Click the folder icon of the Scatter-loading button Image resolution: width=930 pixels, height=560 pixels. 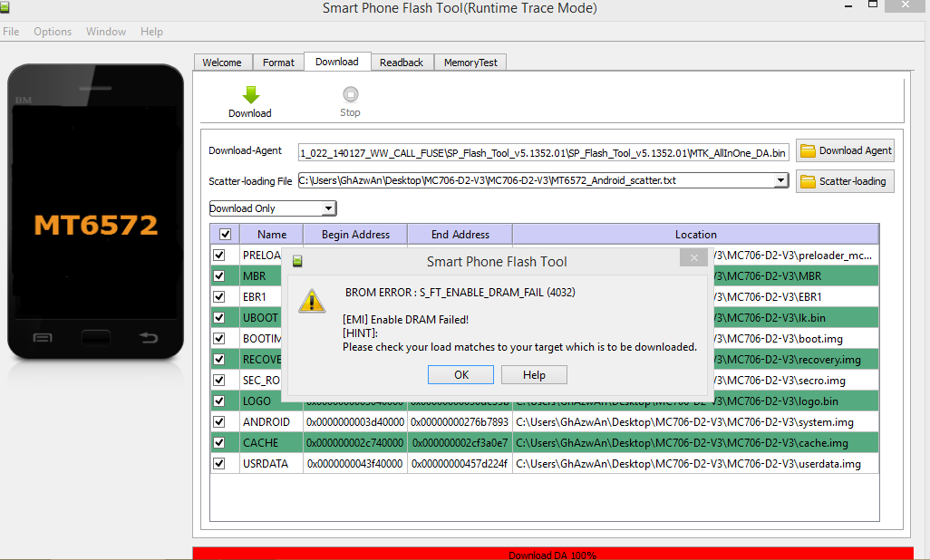pyautogui.click(x=808, y=181)
